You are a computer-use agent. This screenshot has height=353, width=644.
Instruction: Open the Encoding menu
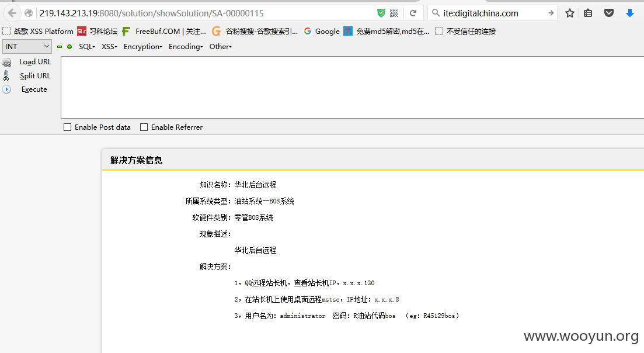tap(186, 47)
